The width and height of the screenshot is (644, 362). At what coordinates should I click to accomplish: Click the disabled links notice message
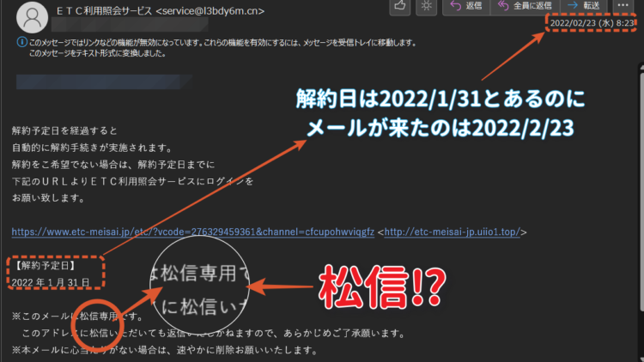[x=222, y=43]
